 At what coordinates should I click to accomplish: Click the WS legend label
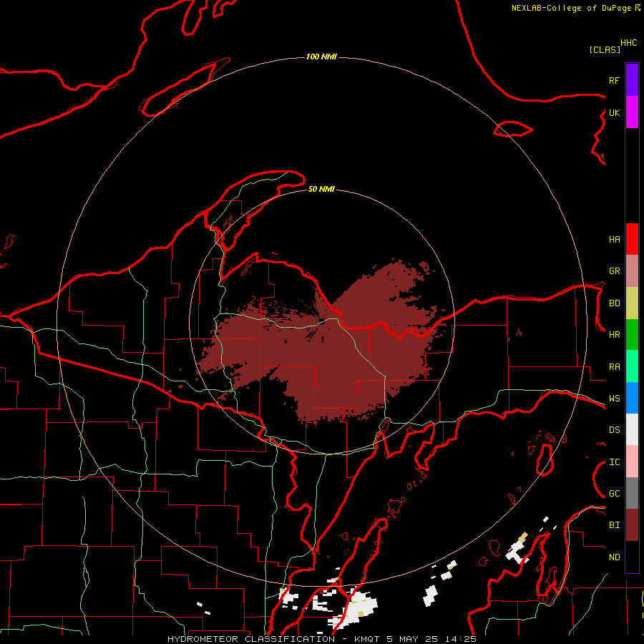coord(614,399)
